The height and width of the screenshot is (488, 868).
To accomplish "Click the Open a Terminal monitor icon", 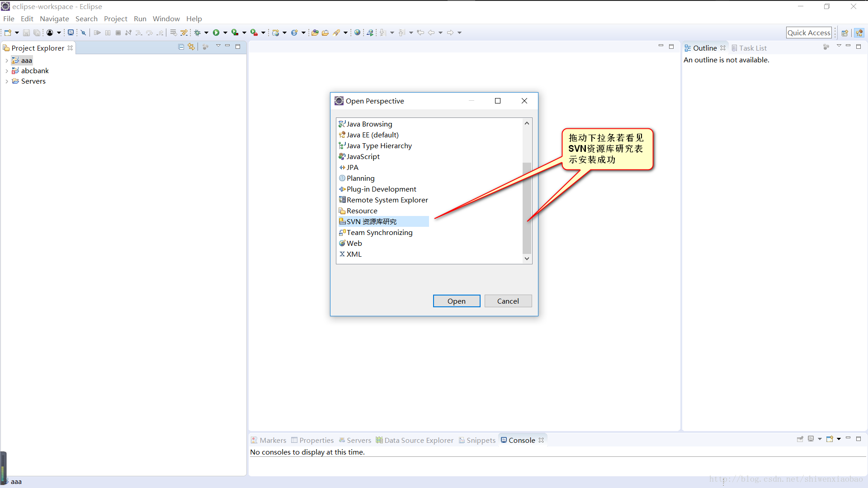I will click(x=71, y=33).
